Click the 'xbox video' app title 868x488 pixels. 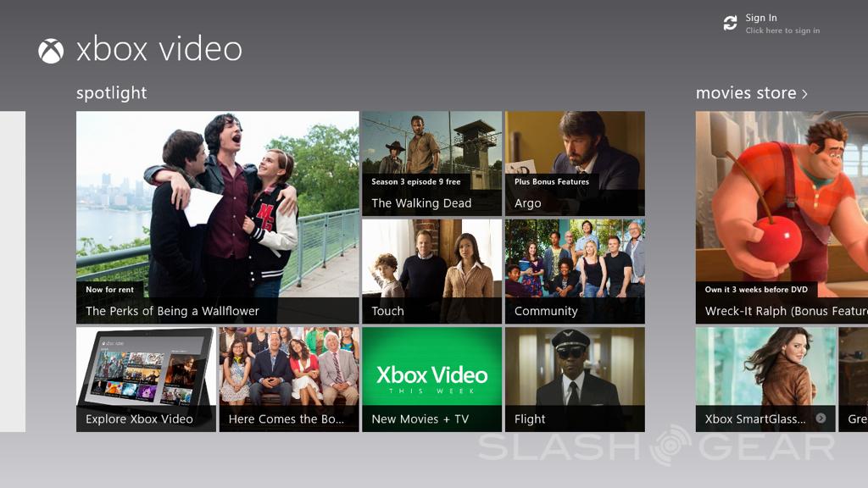[159, 50]
